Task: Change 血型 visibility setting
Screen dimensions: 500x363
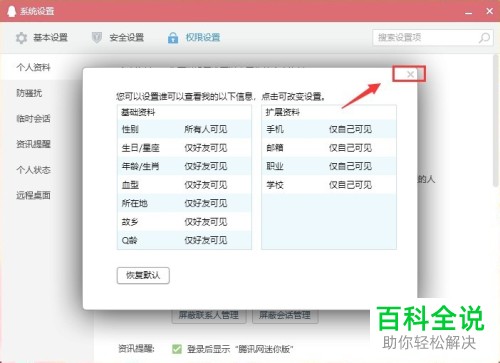Action: pos(206,185)
